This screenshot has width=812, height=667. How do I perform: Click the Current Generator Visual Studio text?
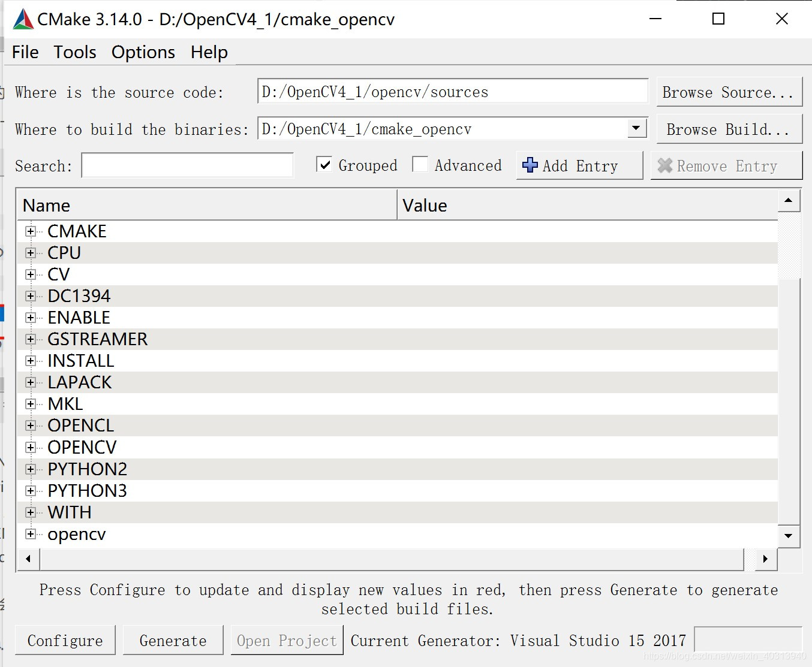518,641
